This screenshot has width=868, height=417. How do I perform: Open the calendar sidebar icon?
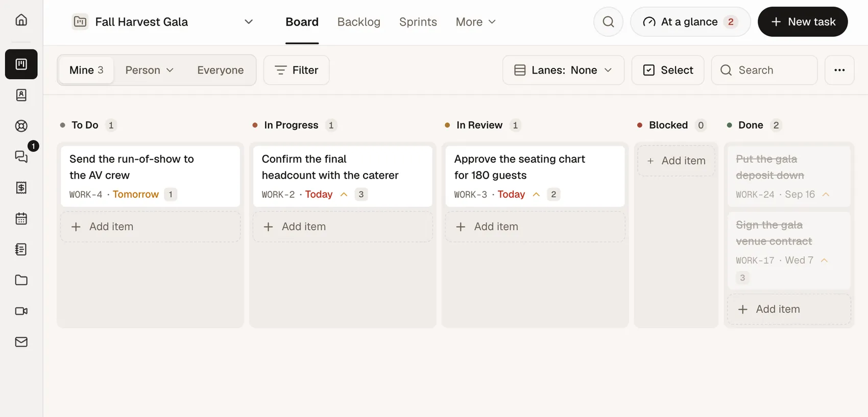tap(21, 218)
